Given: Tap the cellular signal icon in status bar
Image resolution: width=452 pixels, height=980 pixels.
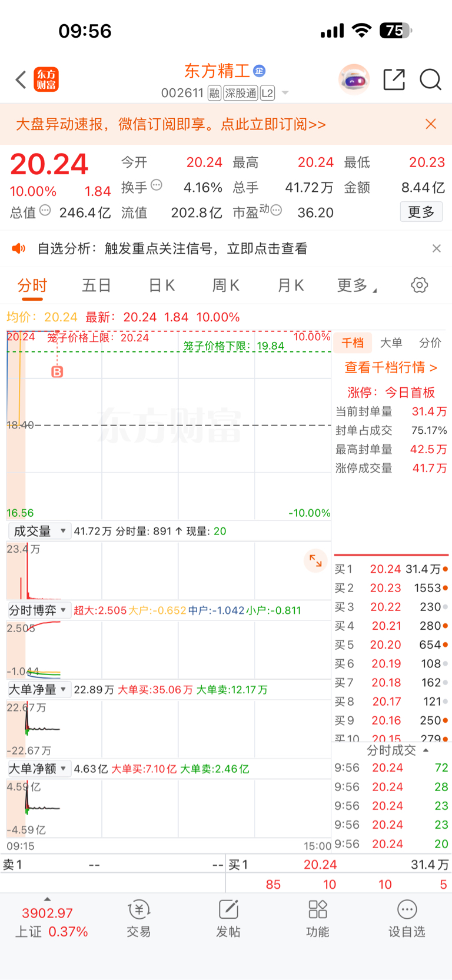Looking at the screenshot, I should pyautogui.click(x=332, y=31).
